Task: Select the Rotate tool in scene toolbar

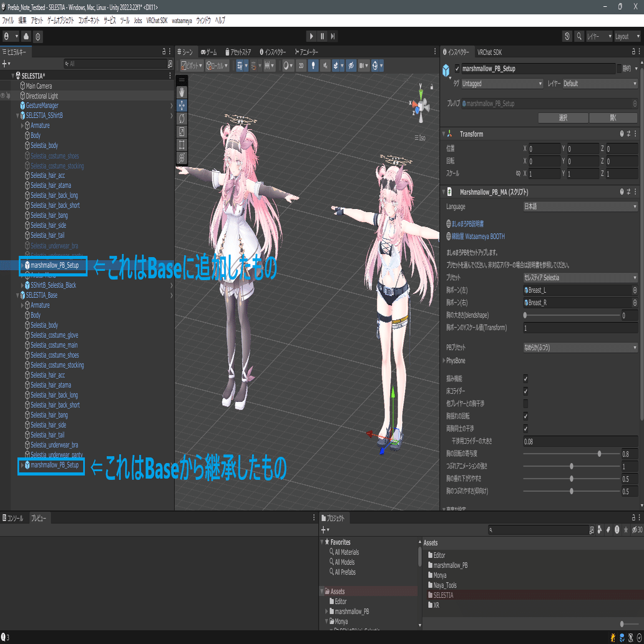Action: coord(182,119)
